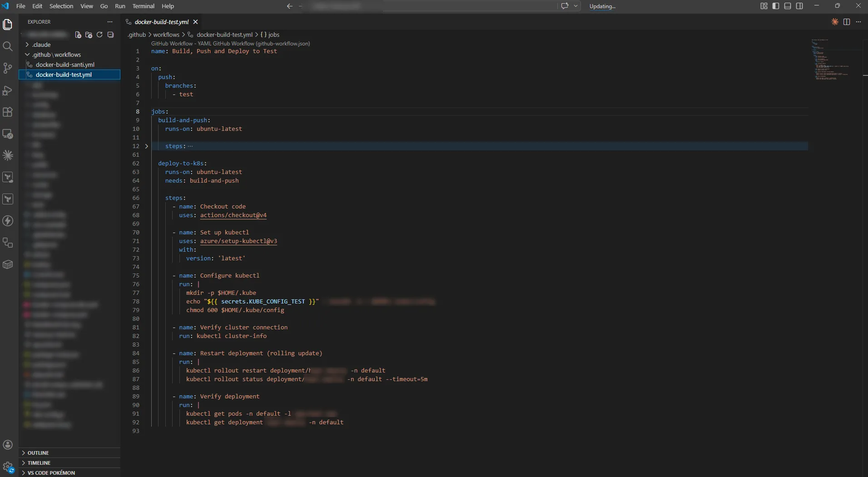Open the GitHub Actions workflow icon
The width and height of the screenshot is (868, 477).
tap(8, 243)
